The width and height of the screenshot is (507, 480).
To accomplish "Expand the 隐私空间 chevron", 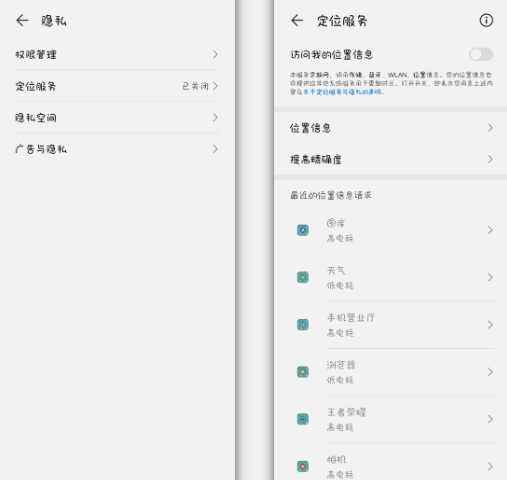I will [x=215, y=117].
